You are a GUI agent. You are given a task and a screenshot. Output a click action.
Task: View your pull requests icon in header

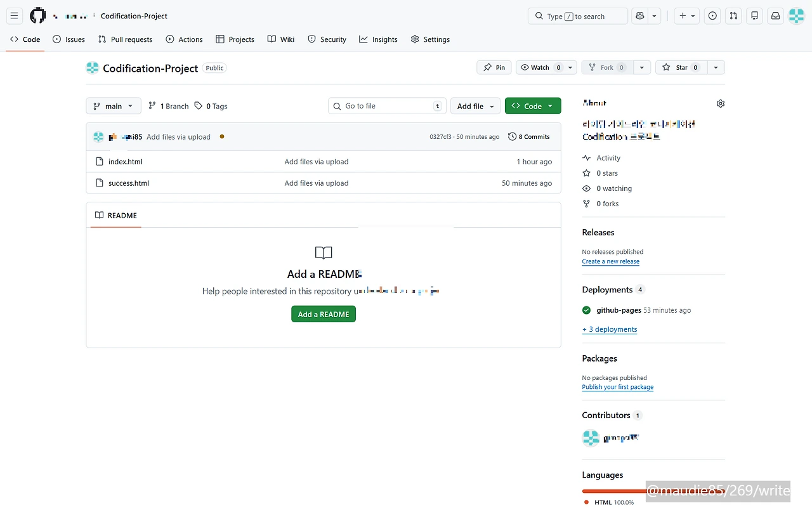coord(733,16)
